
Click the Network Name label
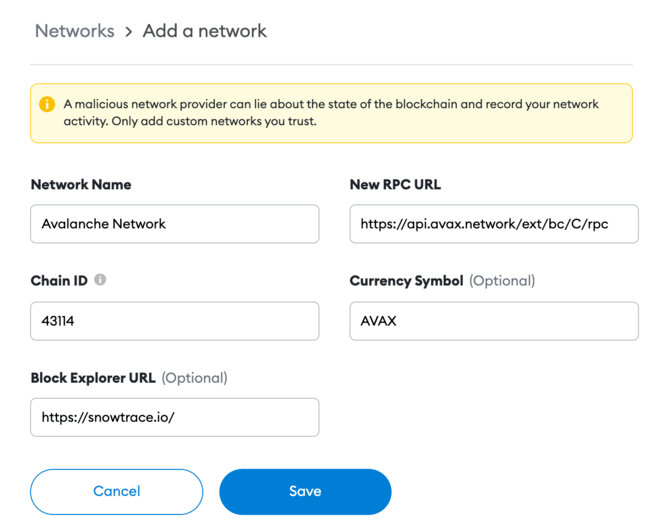(x=81, y=185)
